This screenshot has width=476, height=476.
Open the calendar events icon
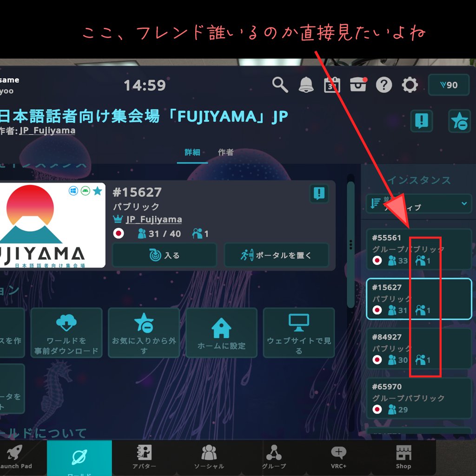[332, 85]
